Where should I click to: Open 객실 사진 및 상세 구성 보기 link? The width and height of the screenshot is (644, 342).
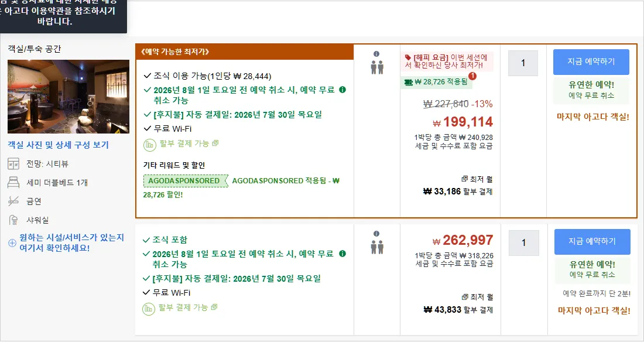point(58,145)
